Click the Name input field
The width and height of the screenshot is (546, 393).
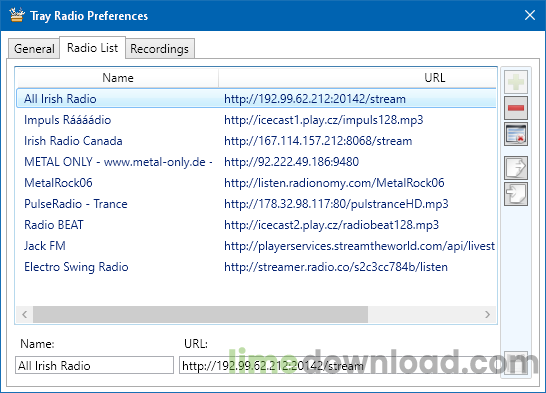pyautogui.click(x=94, y=365)
